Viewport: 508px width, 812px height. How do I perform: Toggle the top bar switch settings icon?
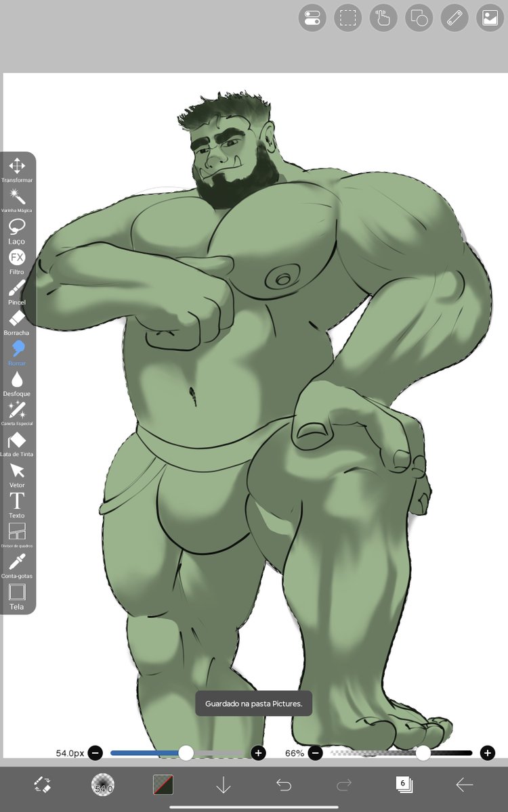(x=312, y=18)
